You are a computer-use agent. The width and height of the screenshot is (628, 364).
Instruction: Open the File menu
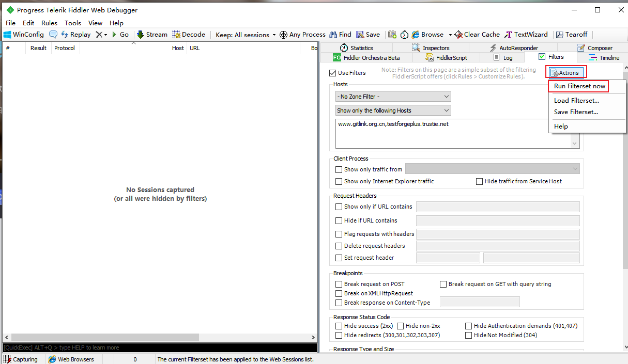coord(10,23)
